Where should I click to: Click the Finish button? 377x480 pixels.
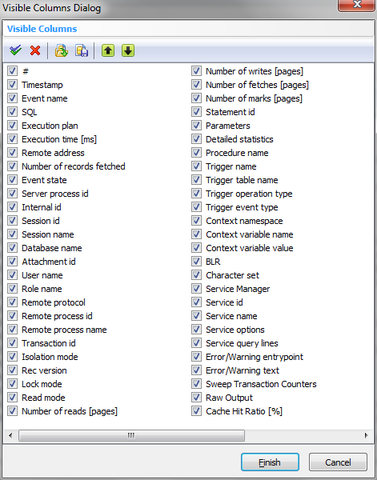pyautogui.click(x=270, y=462)
